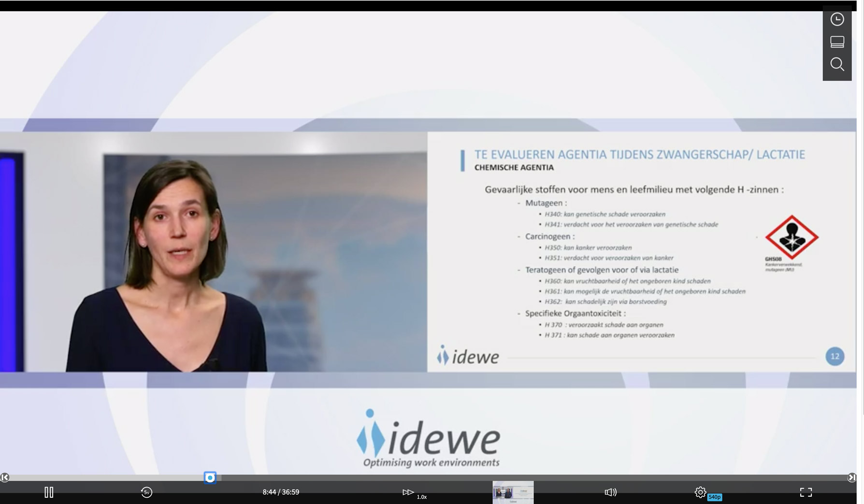Click the 'CHEMISCHE AGENTIA' subtitle

[x=514, y=168]
